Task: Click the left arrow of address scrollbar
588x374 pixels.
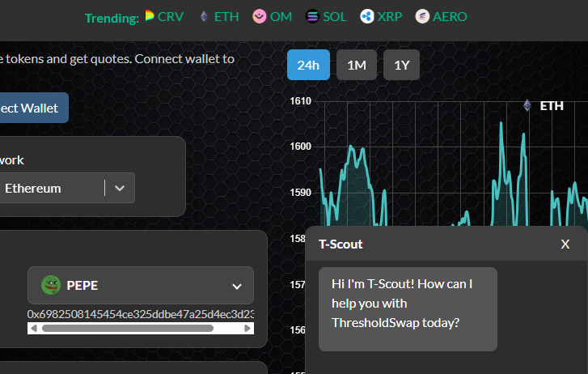Action: coord(34,329)
